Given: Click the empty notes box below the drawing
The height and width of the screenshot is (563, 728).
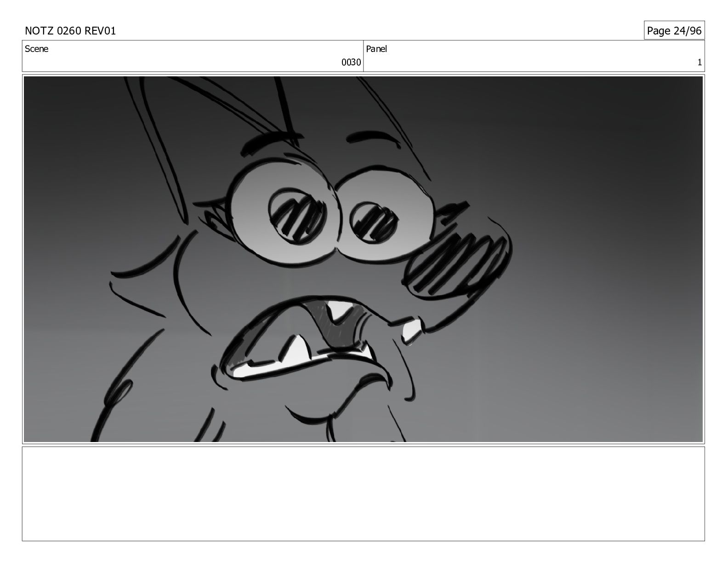Looking at the screenshot, I should click(x=363, y=494).
